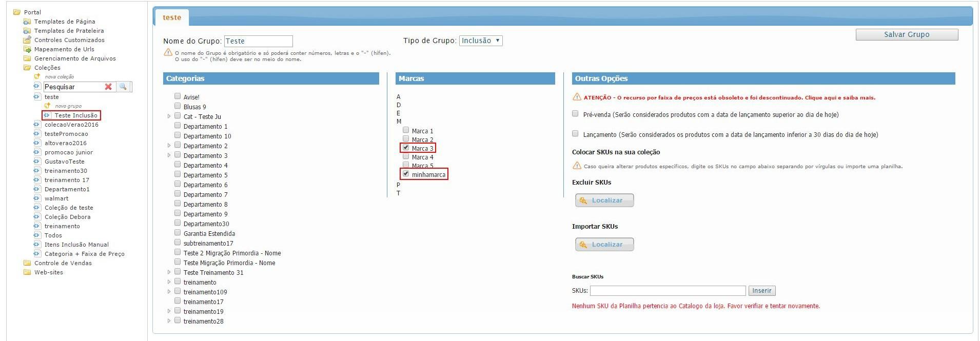Click the Web-sites folder icon
980x341 pixels.
27,272
